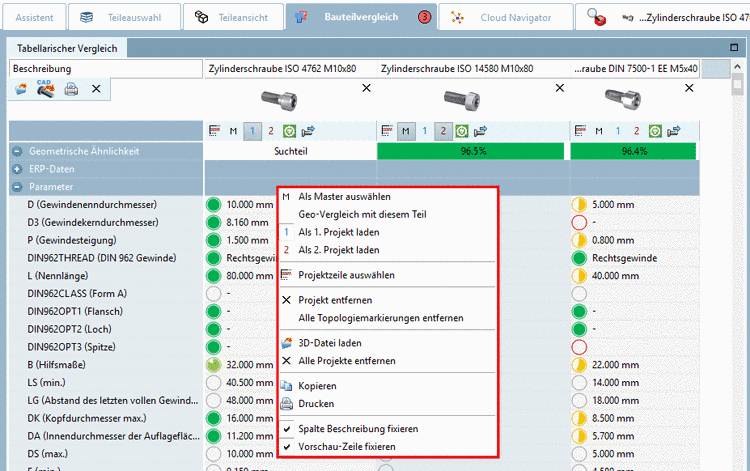This screenshot has height=471, width=750.
Task: Click the load 3D file icon under Beschreibung
Action: [x=21, y=89]
